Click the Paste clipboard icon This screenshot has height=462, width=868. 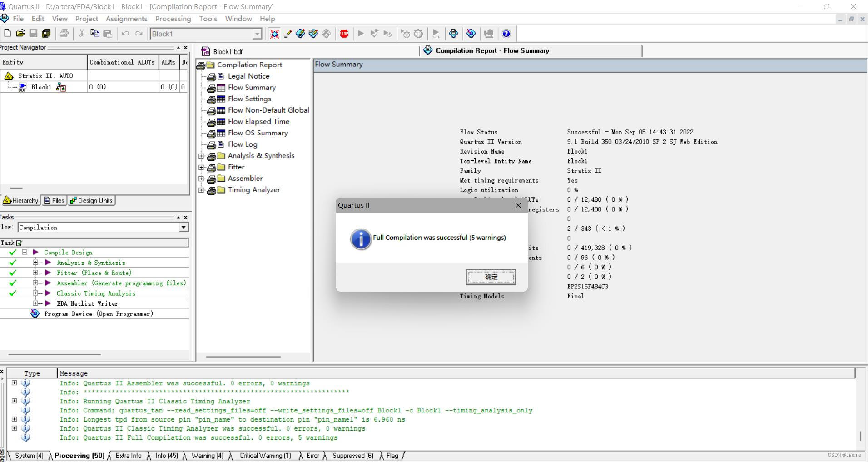tap(108, 33)
